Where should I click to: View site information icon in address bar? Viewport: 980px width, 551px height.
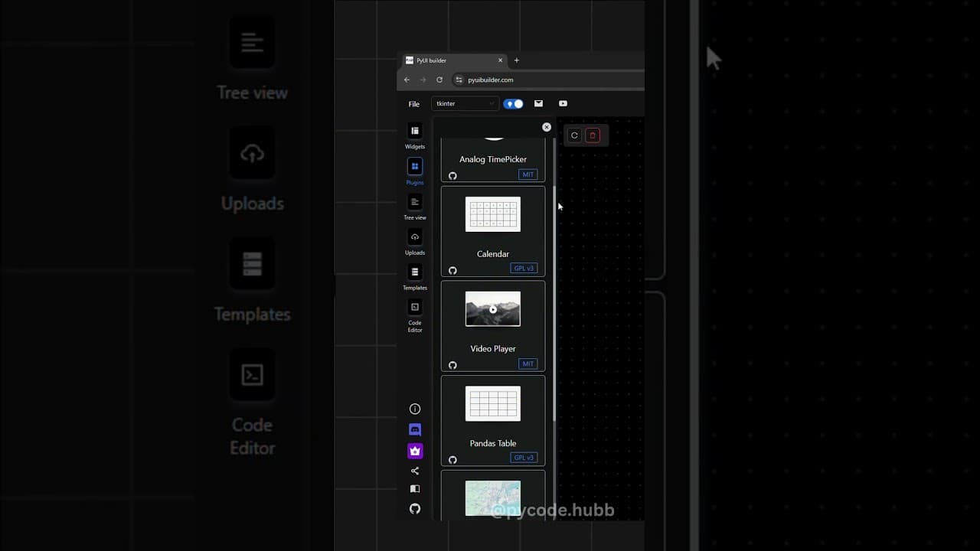(459, 80)
